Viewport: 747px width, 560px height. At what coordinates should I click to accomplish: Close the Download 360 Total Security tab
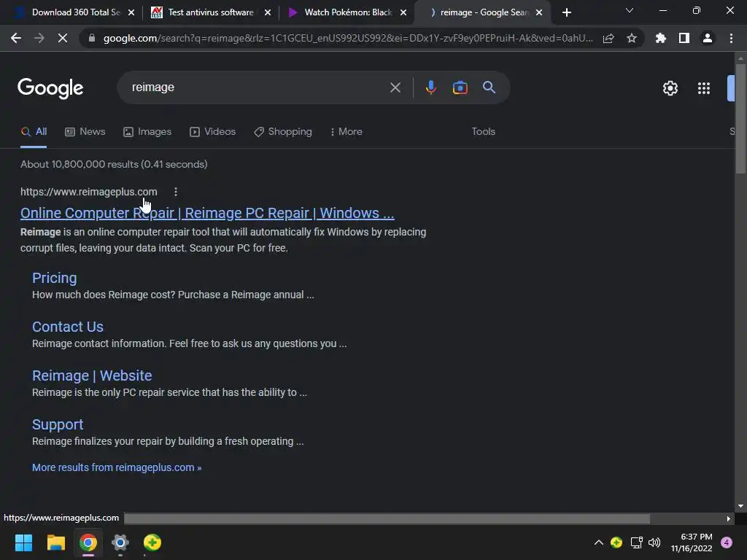click(x=131, y=12)
